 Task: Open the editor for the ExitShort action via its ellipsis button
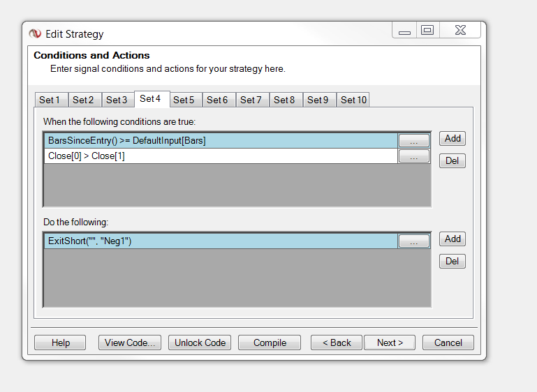click(x=413, y=241)
